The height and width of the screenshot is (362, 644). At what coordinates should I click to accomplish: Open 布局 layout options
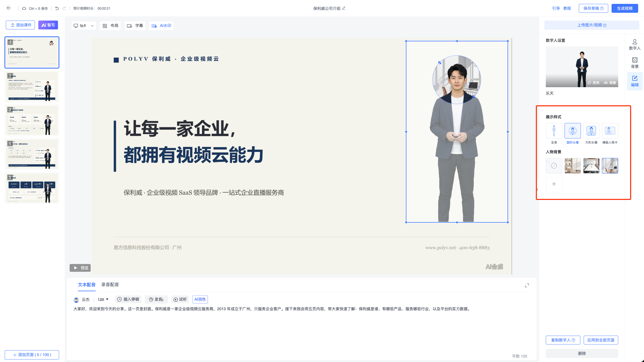(110, 26)
